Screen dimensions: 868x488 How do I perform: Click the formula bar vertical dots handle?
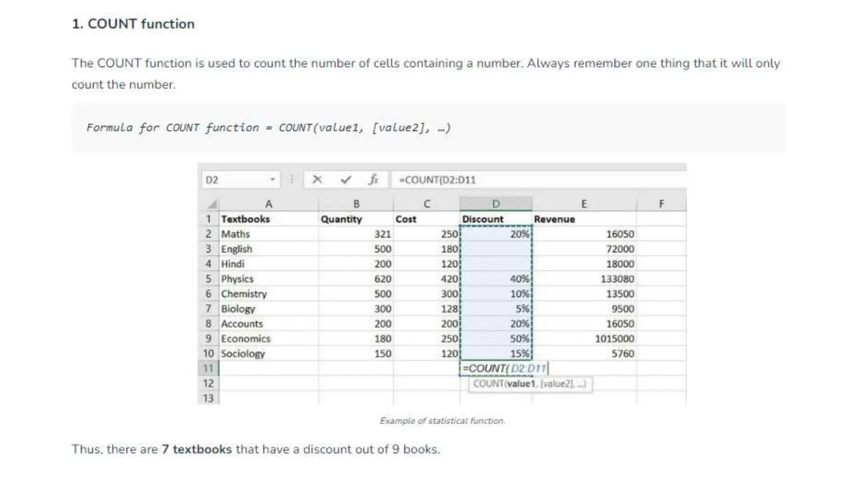292,180
